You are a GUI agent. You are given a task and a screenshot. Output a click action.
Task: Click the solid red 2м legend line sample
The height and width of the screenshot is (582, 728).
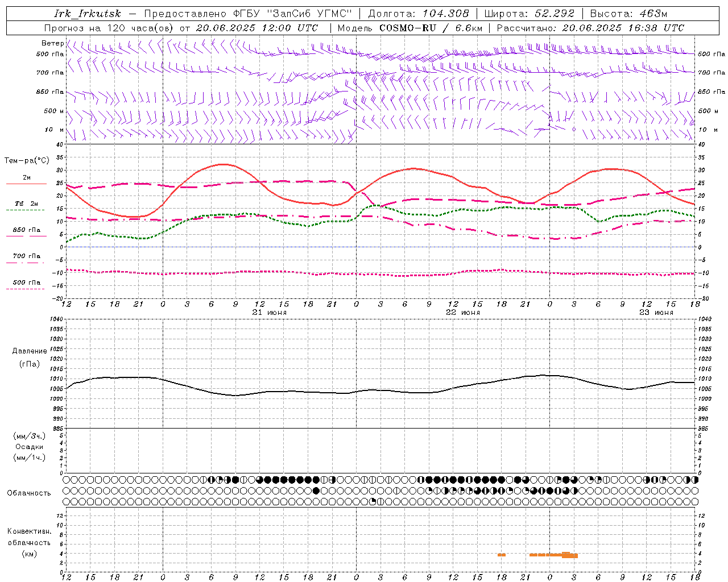coord(26,184)
